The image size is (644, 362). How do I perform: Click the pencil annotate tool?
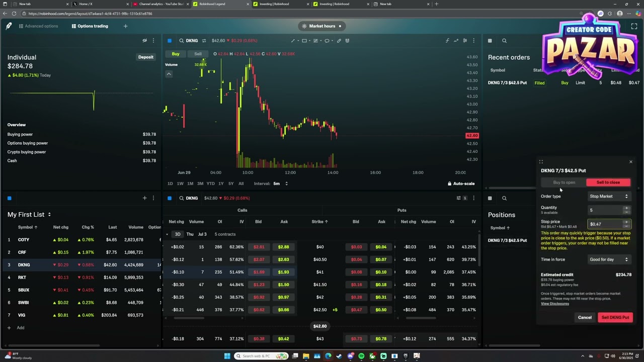pyautogui.click(x=339, y=41)
